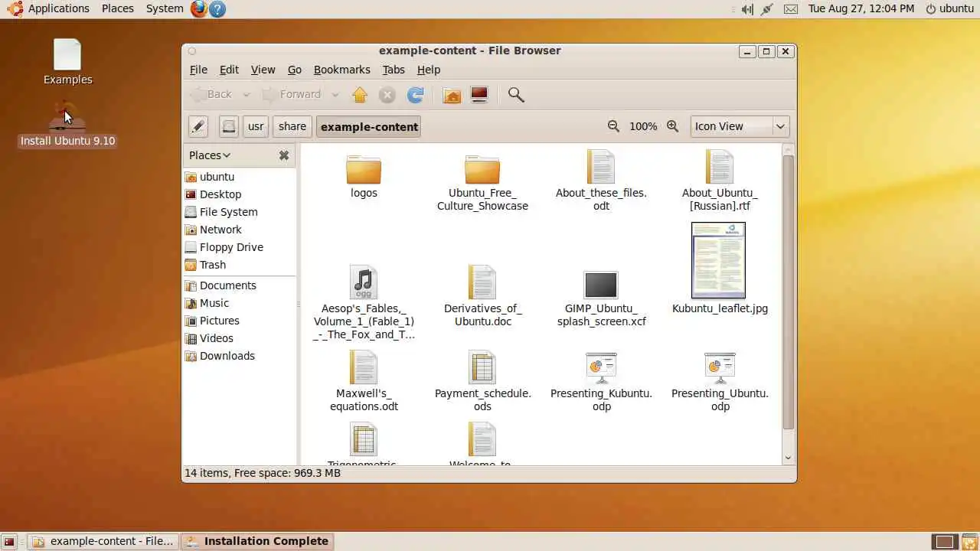
Task: Zoom in with the plus magnifier
Action: 672,126
